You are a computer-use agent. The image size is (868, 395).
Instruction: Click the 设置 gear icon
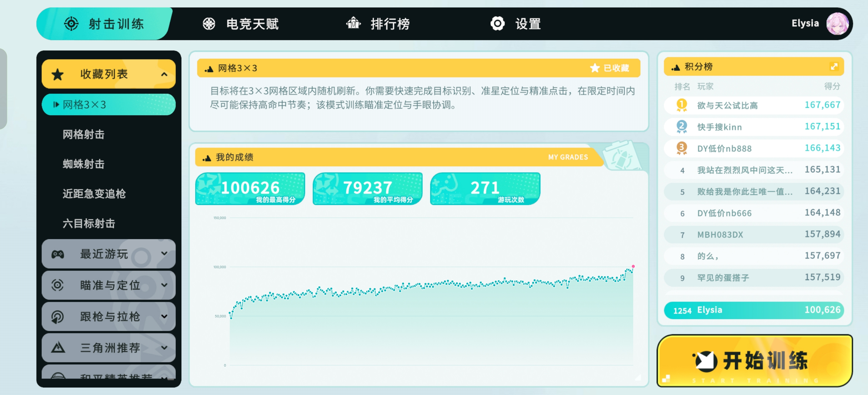tap(497, 24)
